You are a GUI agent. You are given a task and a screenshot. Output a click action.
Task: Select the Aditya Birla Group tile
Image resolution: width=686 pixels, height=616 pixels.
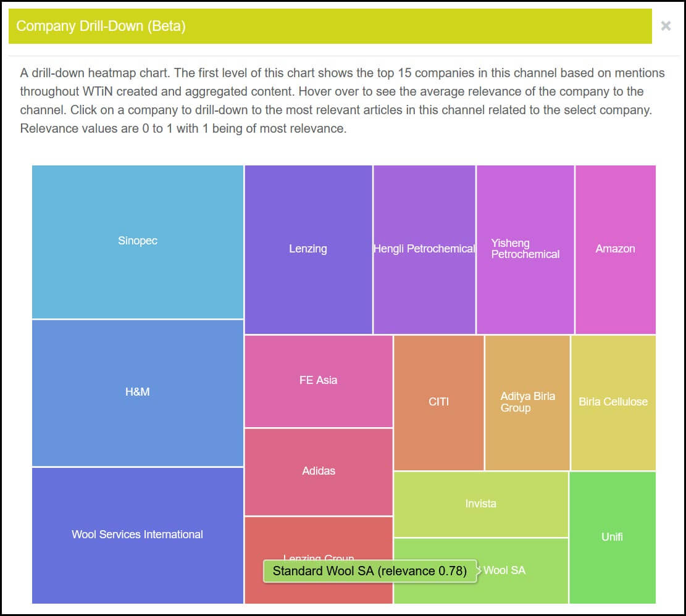tap(527, 402)
